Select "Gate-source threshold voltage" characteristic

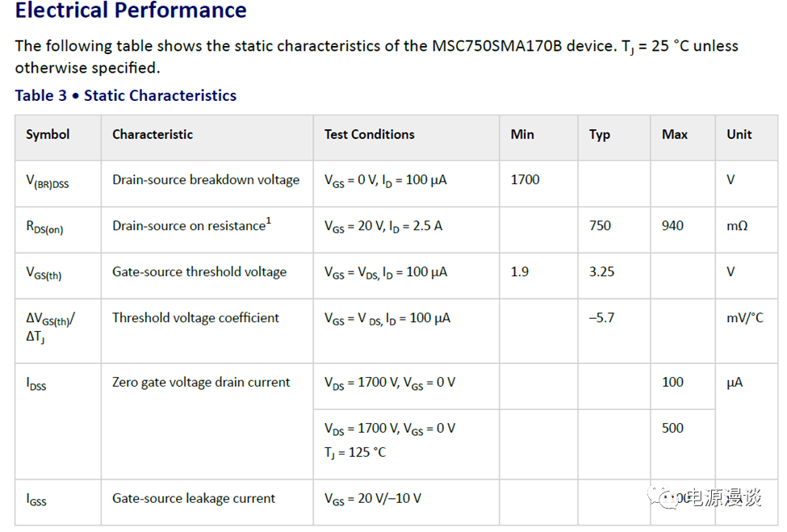199,272
